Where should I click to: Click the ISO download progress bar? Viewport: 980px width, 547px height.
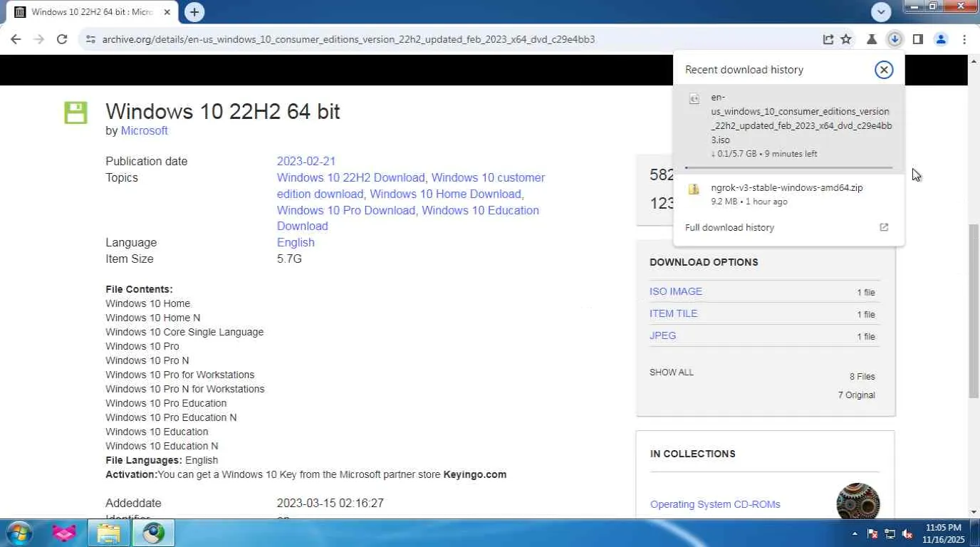pos(788,167)
